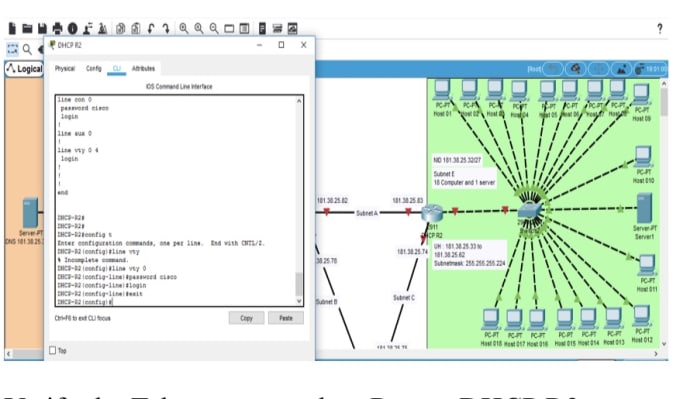Open a file with the folder icon
The height and width of the screenshot is (399, 680).
(x=27, y=29)
